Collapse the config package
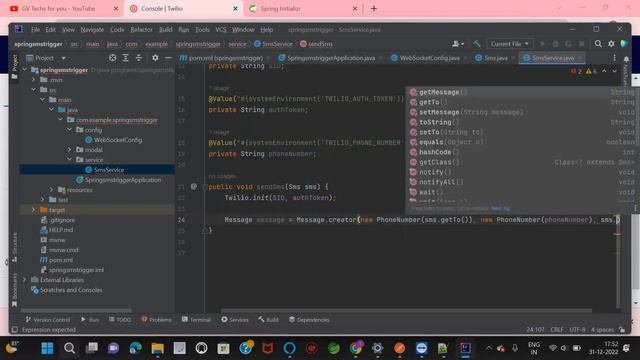640x360 pixels. point(69,130)
